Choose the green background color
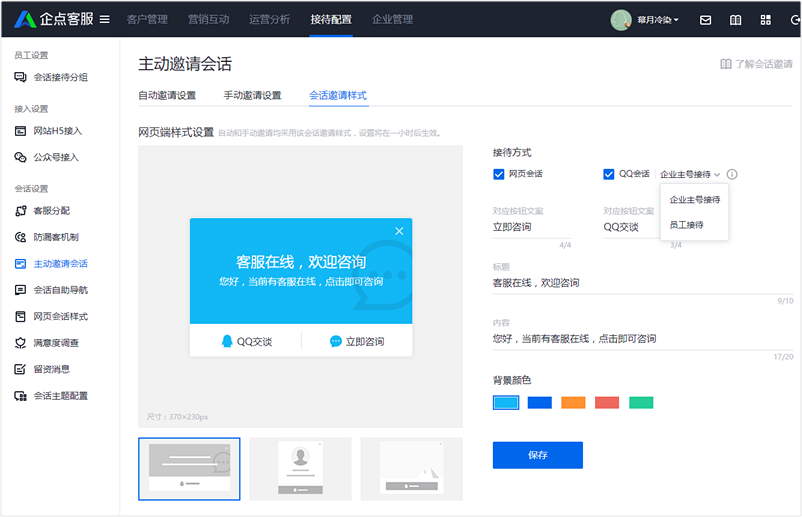The width and height of the screenshot is (802, 517). point(641,402)
